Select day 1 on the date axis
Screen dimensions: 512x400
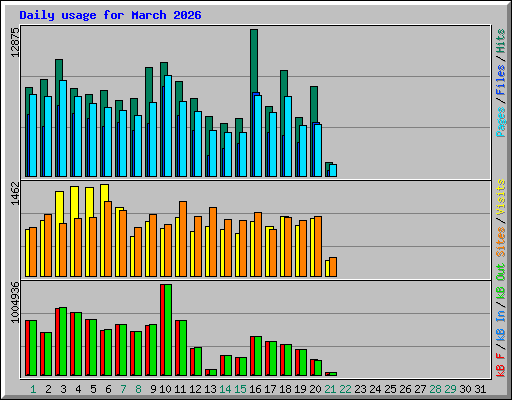pyautogui.click(x=33, y=389)
